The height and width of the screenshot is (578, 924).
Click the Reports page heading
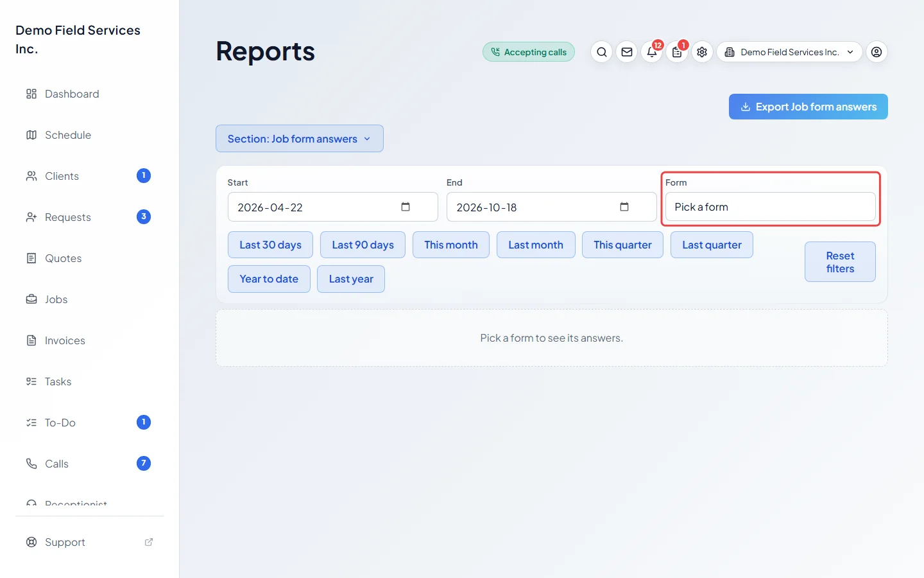click(265, 51)
